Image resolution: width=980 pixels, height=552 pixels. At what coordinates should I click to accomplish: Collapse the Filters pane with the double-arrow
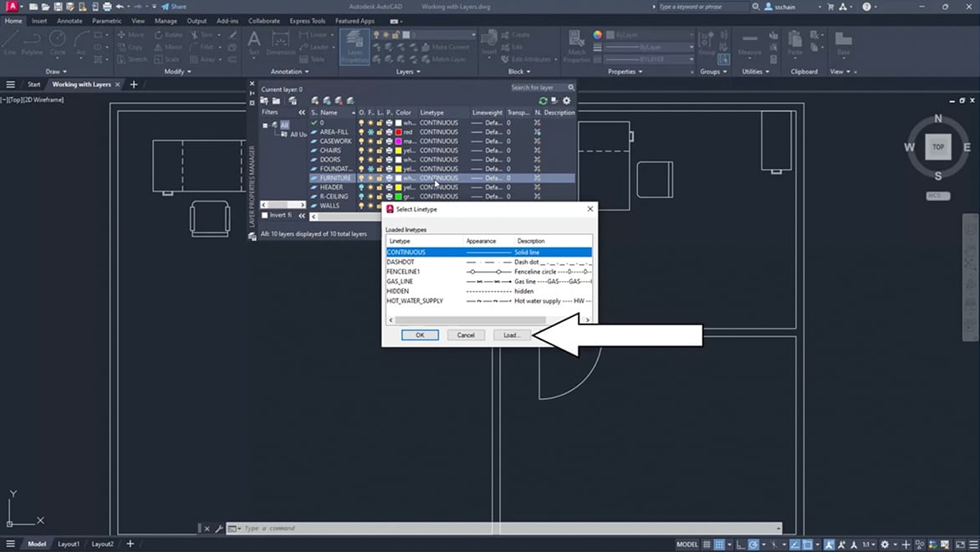(302, 113)
